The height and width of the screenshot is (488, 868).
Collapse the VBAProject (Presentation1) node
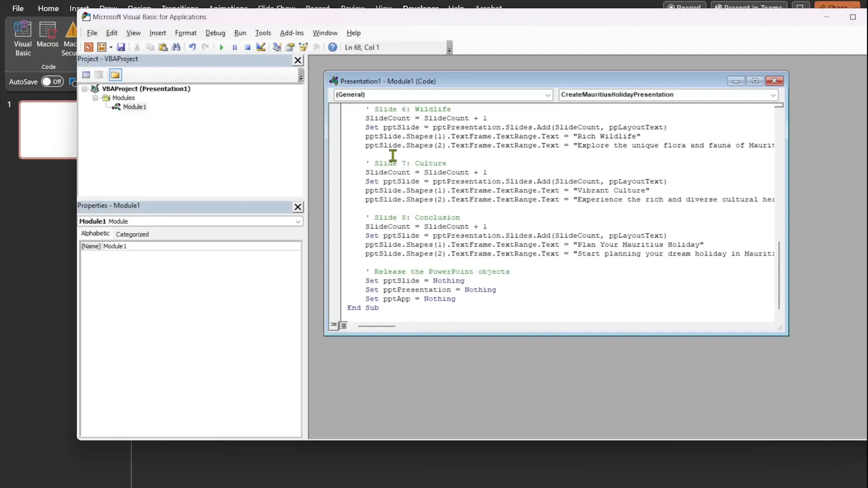85,89
